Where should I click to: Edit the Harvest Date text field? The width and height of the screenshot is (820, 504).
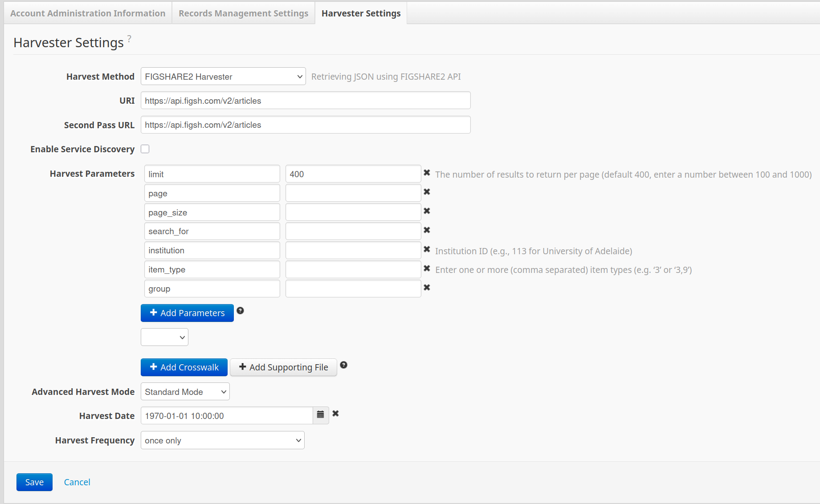tap(227, 416)
